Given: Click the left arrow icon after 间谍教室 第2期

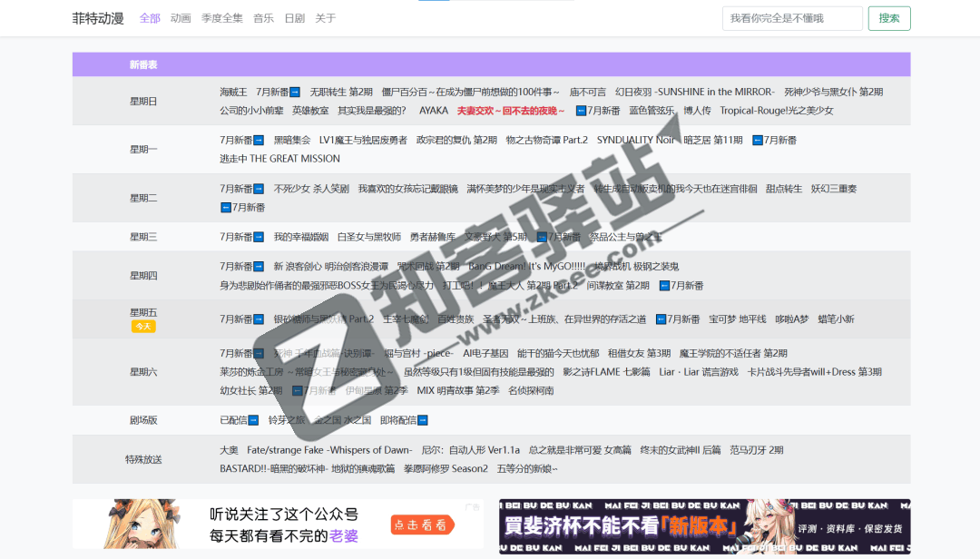Looking at the screenshot, I should 664,286.
